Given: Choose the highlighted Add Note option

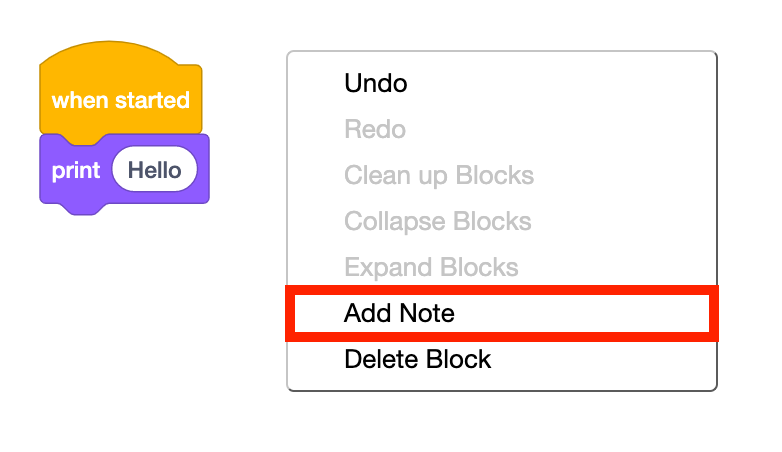Looking at the screenshot, I should [x=400, y=313].
